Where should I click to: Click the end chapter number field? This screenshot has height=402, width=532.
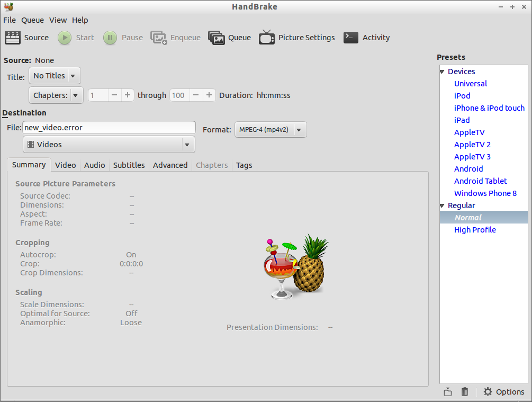click(179, 95)
